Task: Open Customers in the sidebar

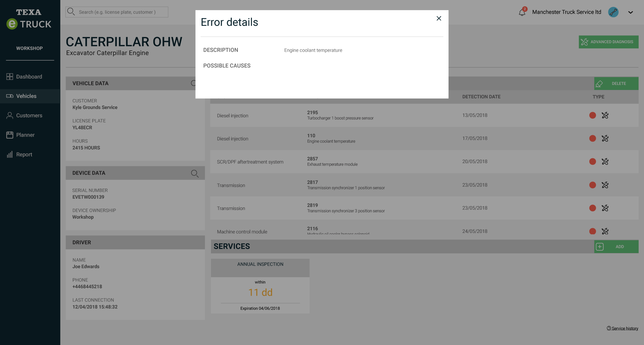Action: pos(30,115)
